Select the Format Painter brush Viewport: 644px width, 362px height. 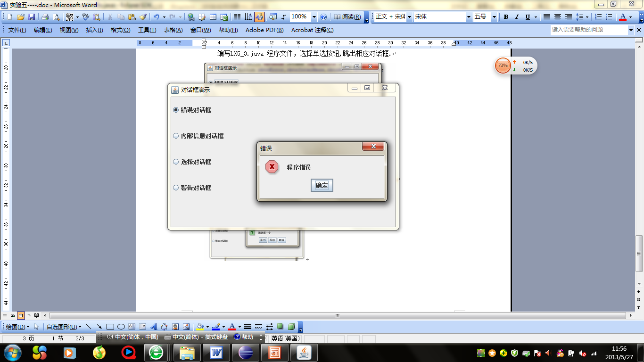coord(143,17)
